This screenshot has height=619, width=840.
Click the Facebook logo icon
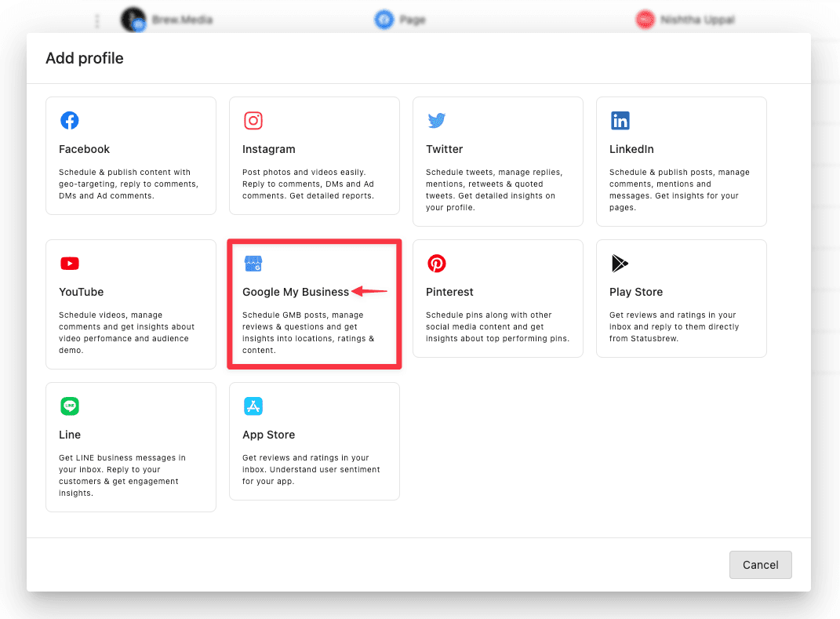[70, 121]
